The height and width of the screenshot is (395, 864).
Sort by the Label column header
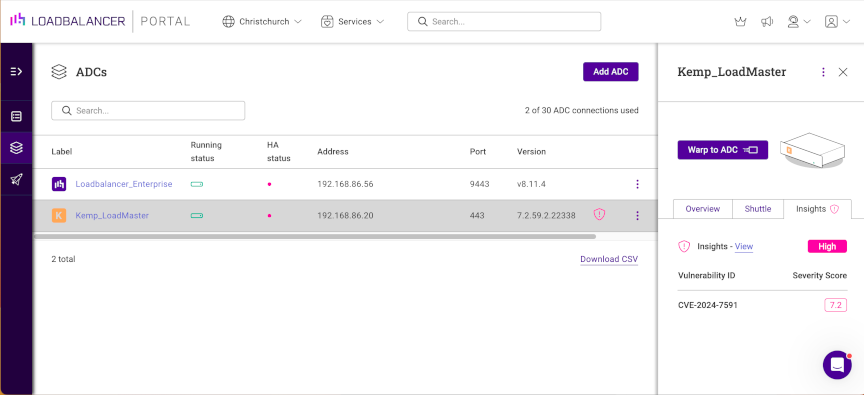tap(62, 151)
